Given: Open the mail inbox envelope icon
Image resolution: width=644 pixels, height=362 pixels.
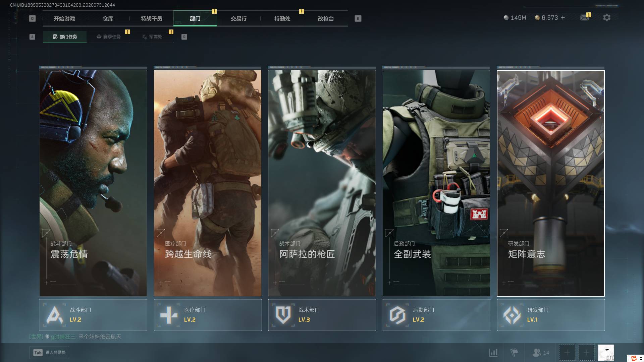Looking at the screenshot, I should 585,17.
